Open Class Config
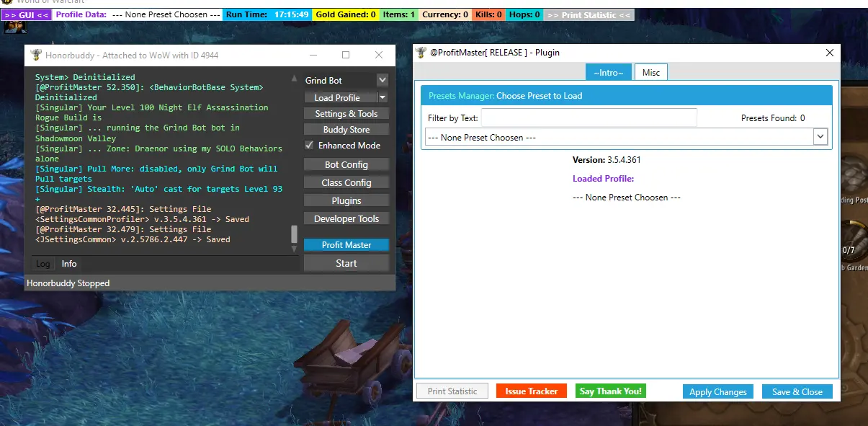 [346, 182]
